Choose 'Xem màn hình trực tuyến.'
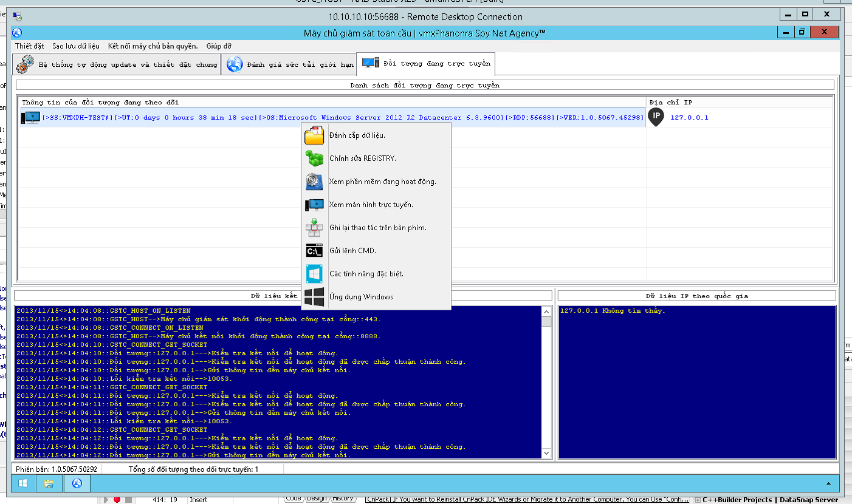 [x=376, y=205]
